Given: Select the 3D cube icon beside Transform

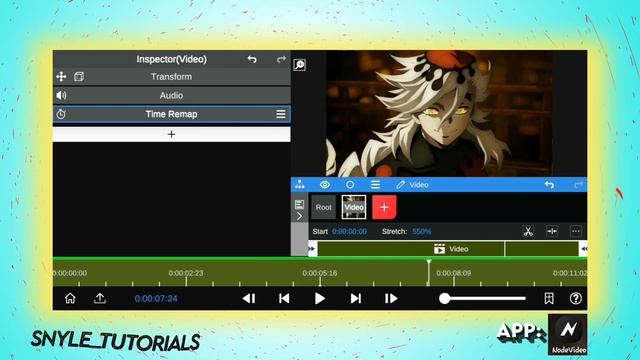Looking at the screenshot, I should click(x=79, y=77).
